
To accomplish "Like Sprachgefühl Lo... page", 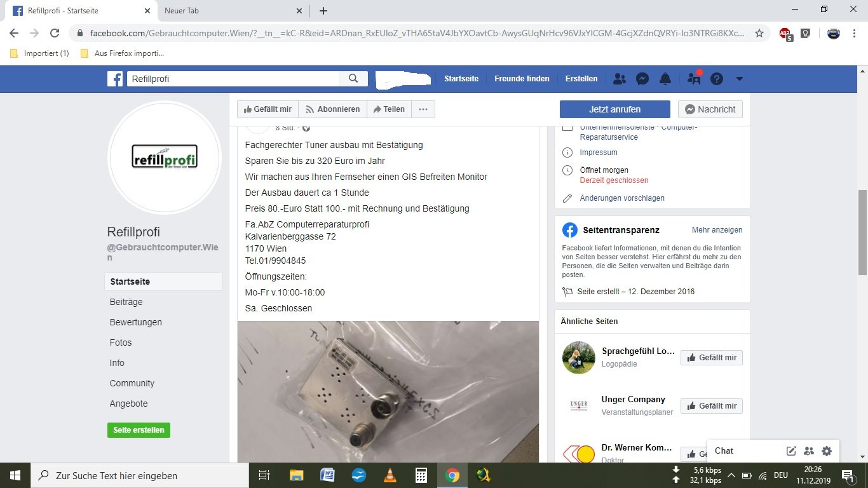I will coord(711,358).
